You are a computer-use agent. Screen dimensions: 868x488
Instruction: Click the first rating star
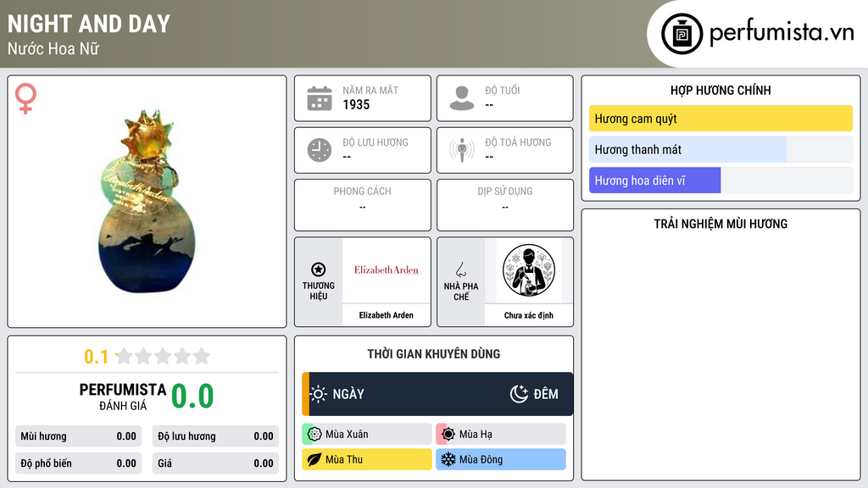(x=125, y=356)
